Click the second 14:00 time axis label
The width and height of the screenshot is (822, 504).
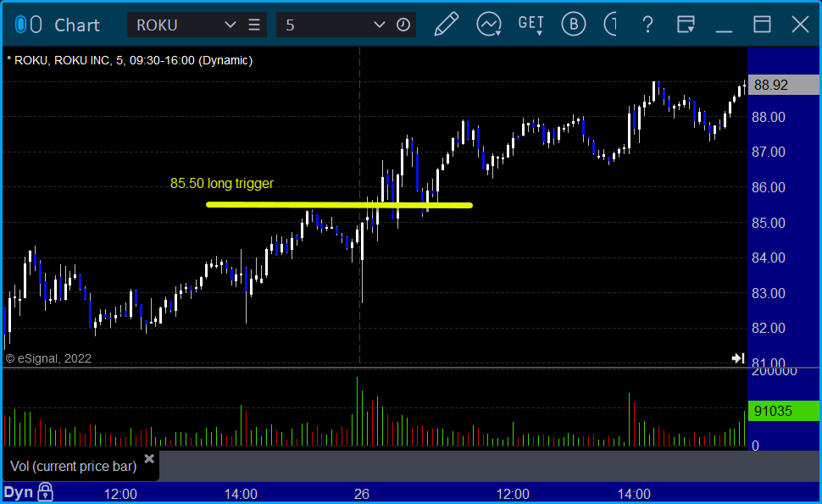pyautogui.click(x=634, y=494)
